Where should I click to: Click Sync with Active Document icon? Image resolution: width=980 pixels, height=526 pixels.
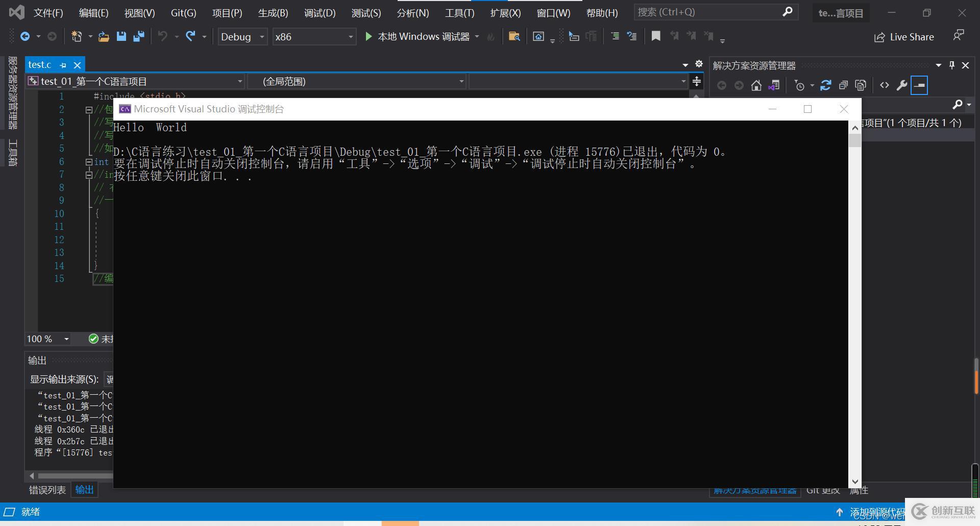(x=825, y=85)
